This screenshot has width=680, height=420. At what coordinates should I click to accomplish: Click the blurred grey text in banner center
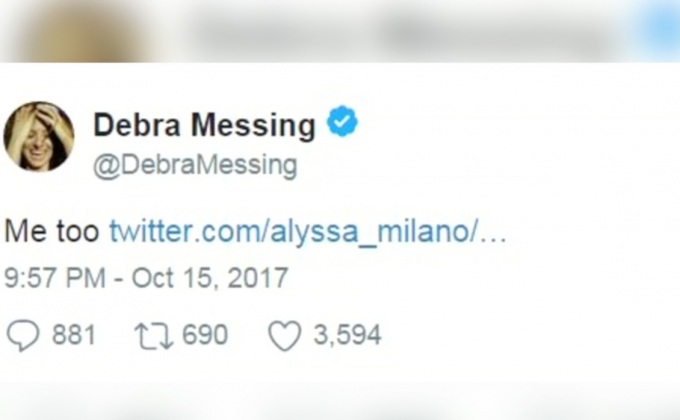[278, 33]
